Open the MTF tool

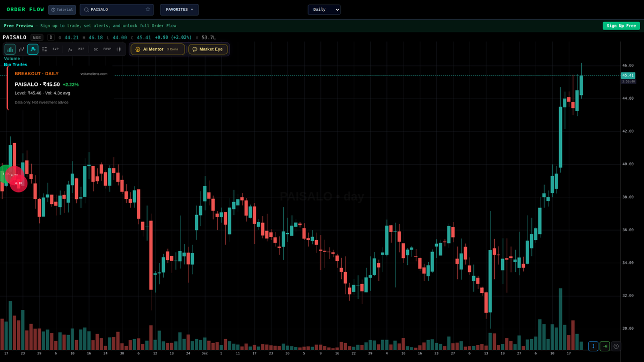pos(81,49)
